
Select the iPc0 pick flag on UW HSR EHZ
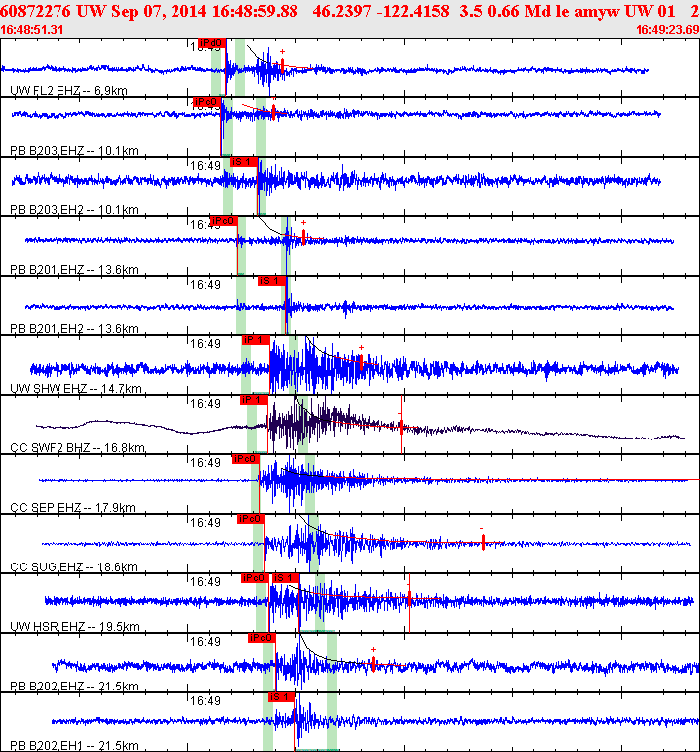click(255, 578)
